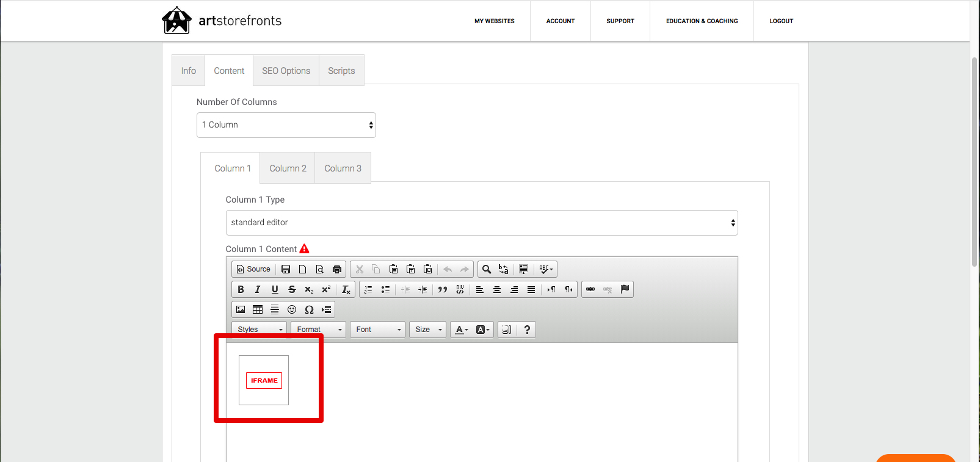Expand the Column 1 Type dropdown
Screen dimensions: 980x462
pos(482,223)
